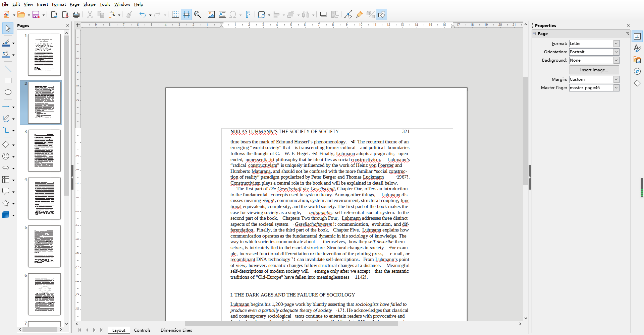Toggle Show Draw Functions icon
Image resolution: width=644 pixels, height=335 pixels.
pos(382,14)
